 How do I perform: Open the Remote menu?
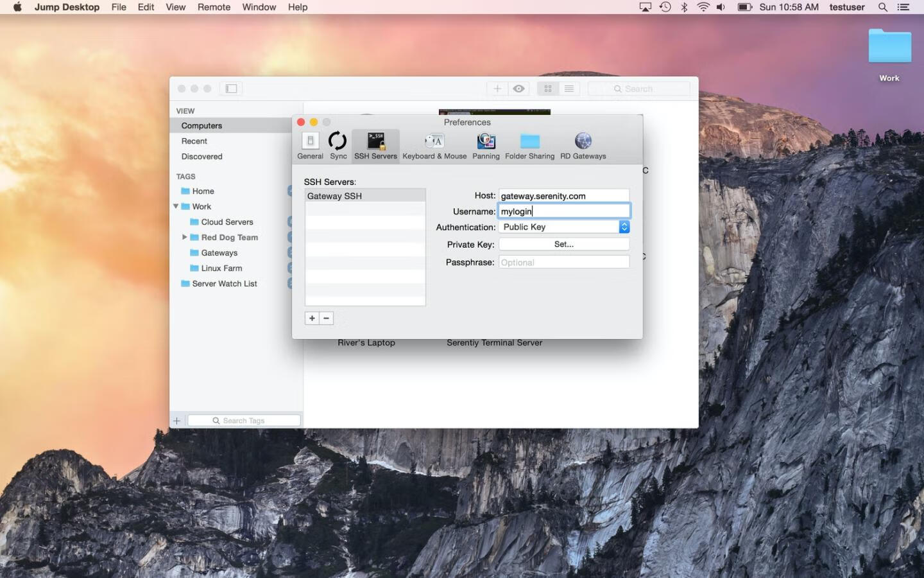[214, 7]
